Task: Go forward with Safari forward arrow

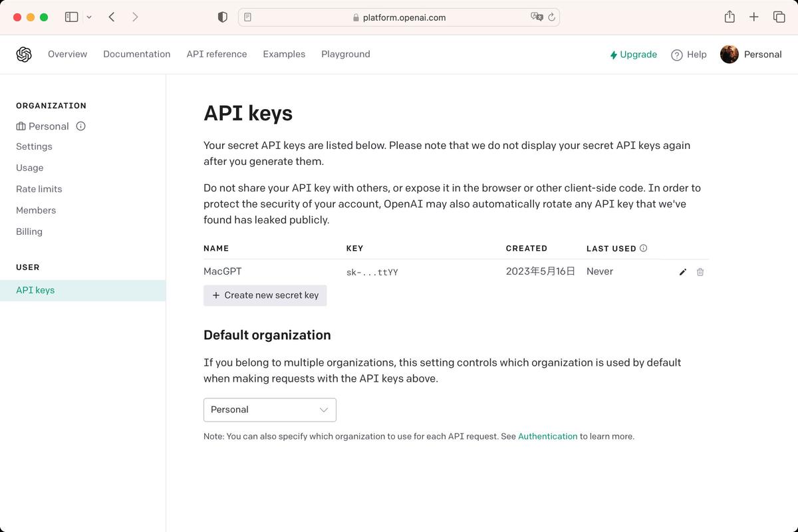Action: point(135,17)
